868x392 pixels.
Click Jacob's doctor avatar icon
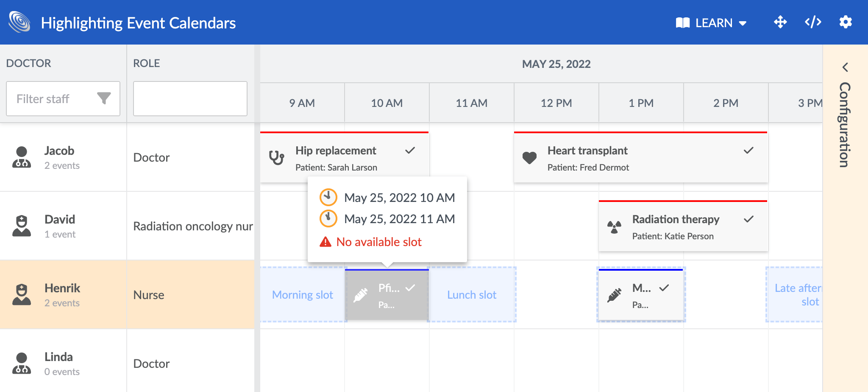[x=22, y=157]
